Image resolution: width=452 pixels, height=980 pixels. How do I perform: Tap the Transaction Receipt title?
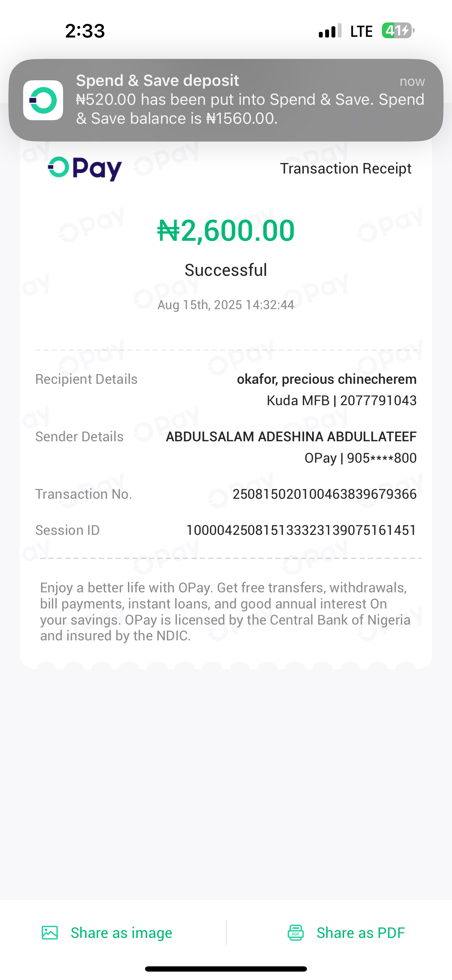click(345, 169)
